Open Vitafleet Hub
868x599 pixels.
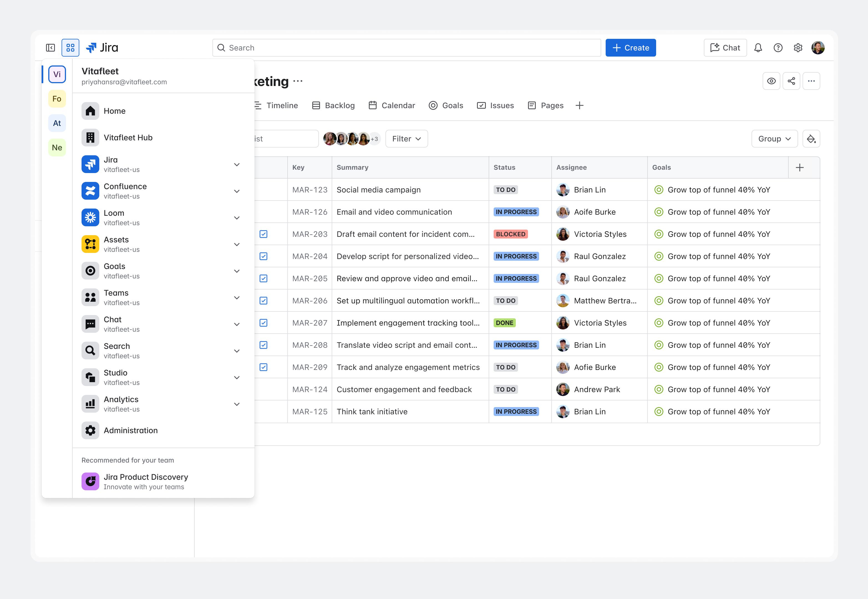click(163, 138)
